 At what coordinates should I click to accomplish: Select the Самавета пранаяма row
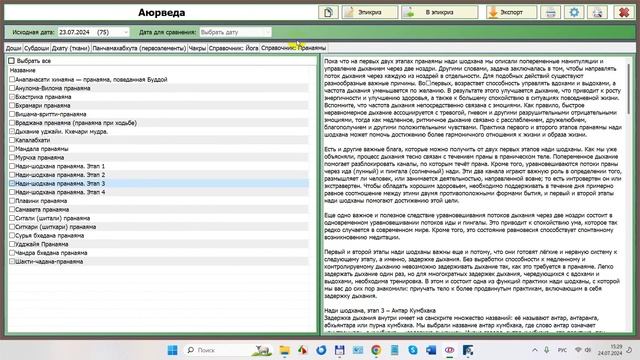[158, 209]
